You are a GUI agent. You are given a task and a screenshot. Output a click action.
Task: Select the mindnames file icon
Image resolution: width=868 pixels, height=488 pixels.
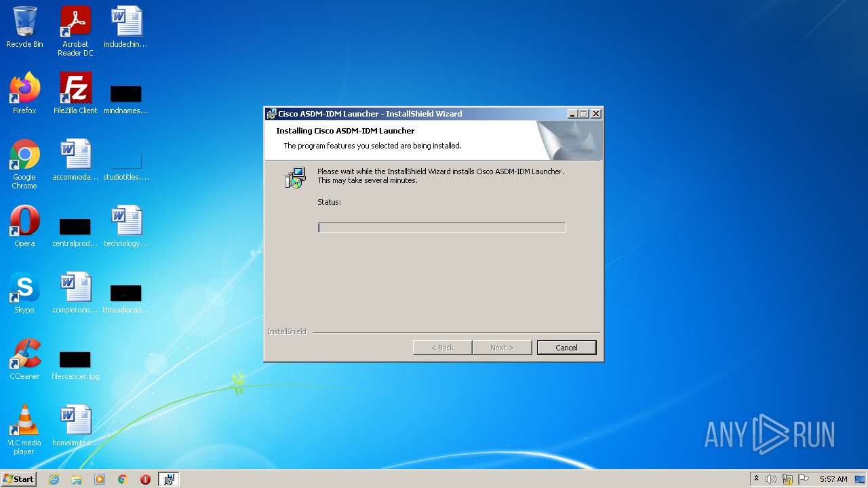point(126,98)
